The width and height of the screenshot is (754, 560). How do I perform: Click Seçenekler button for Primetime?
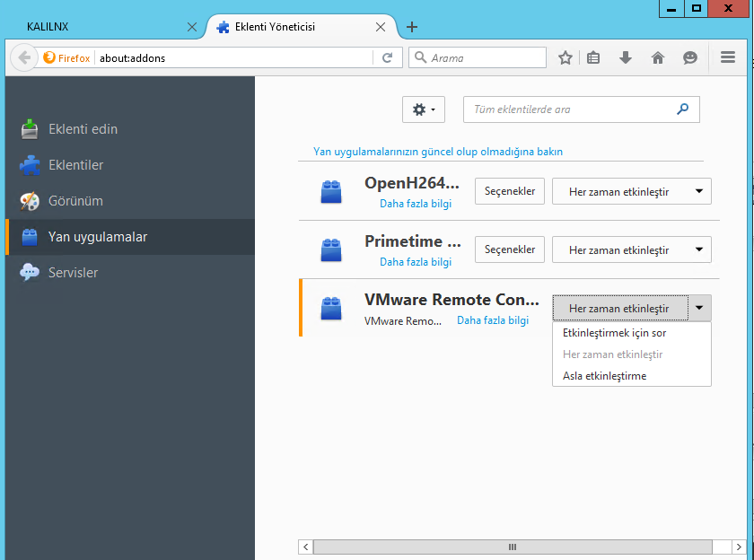pos(510,249)
